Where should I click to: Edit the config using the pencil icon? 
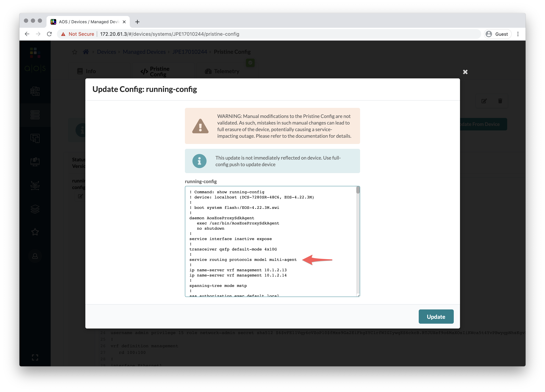pos(484,101)
